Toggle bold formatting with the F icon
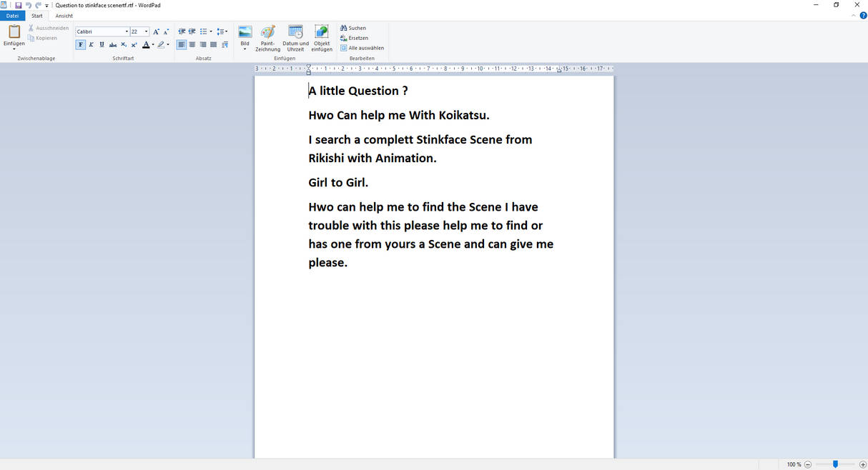868x470 pixels. coord(80,44)
